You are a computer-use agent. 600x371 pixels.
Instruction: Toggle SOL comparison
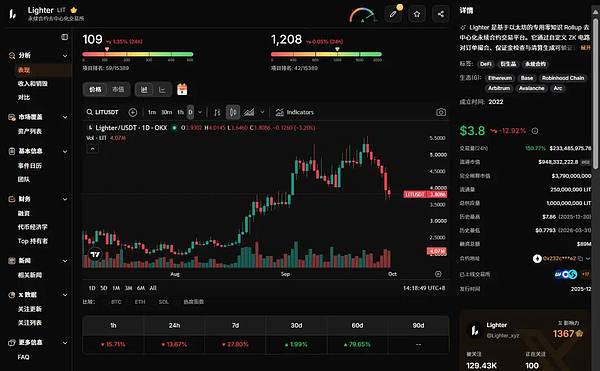(x=163, y=302)
